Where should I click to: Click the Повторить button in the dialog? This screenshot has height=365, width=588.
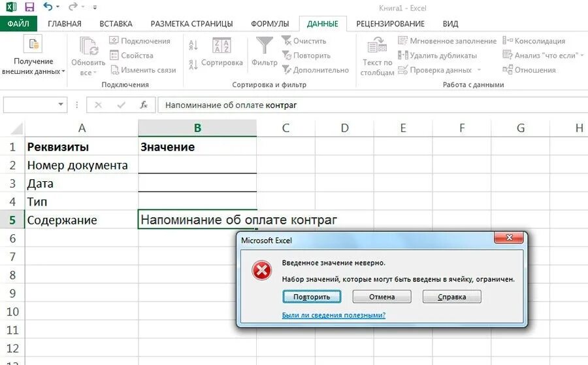[x=312, y=297]
